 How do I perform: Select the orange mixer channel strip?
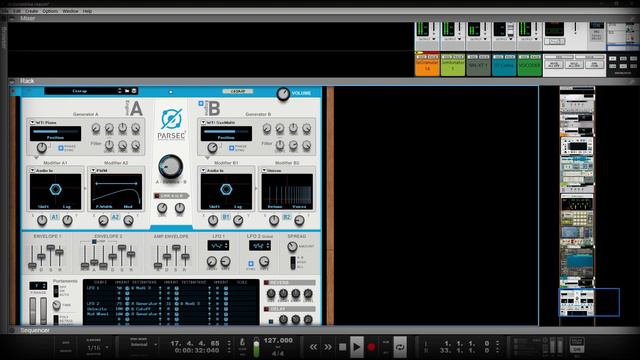tap(427, 65)
